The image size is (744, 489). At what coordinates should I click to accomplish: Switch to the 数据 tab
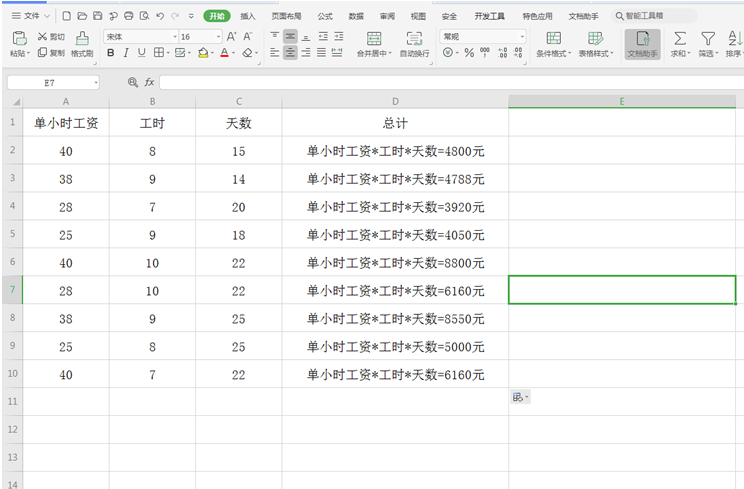click(x=356, y=16)
